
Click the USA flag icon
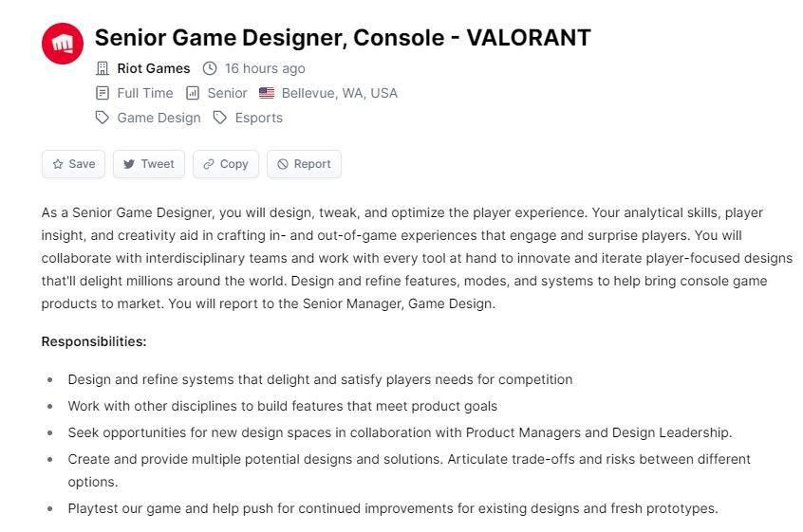click(x=267, y=93)
